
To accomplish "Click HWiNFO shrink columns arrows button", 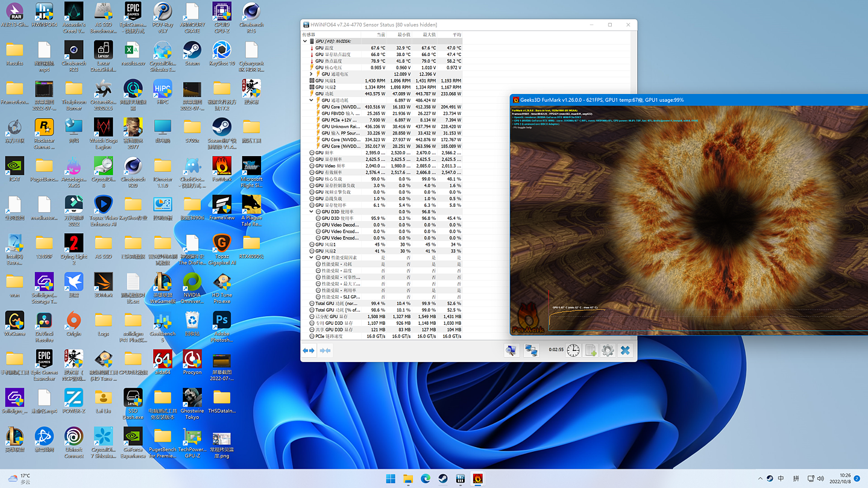I will point(325,350).
